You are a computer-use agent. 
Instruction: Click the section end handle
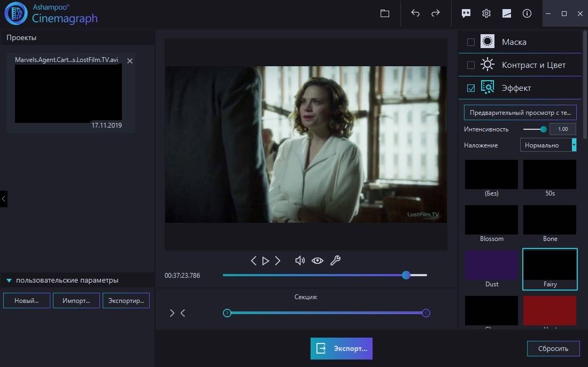pyautogui.click(x=425, y=313)
